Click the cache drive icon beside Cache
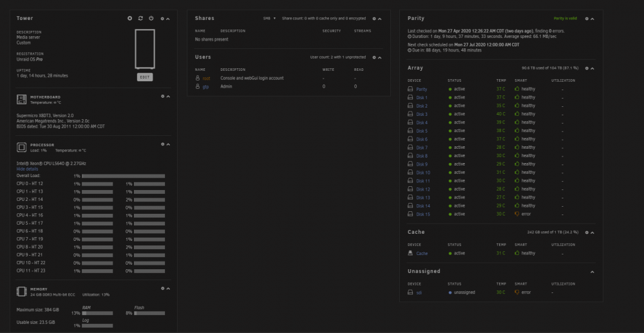This screenshot has width=644, height=333. coord(410,253)
